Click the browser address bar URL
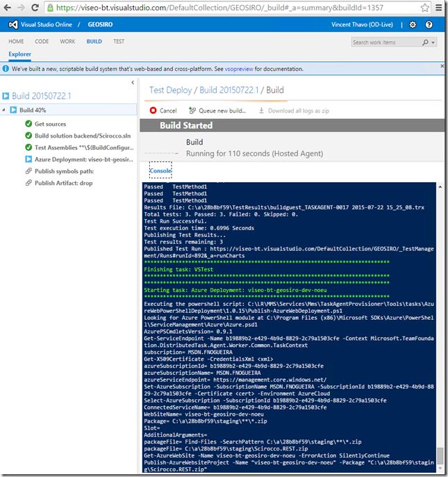 [x=219, y=8]
